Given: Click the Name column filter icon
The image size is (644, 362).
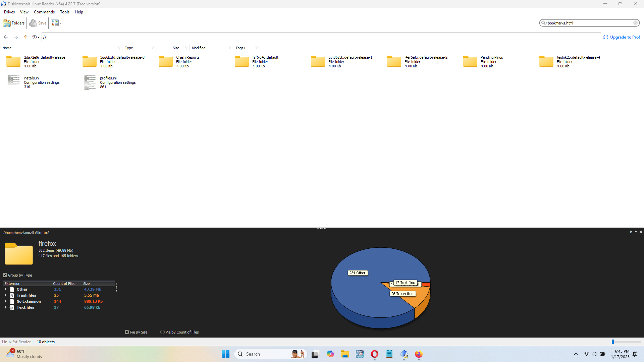Looking at the screenshot, I should pos(119,48).
